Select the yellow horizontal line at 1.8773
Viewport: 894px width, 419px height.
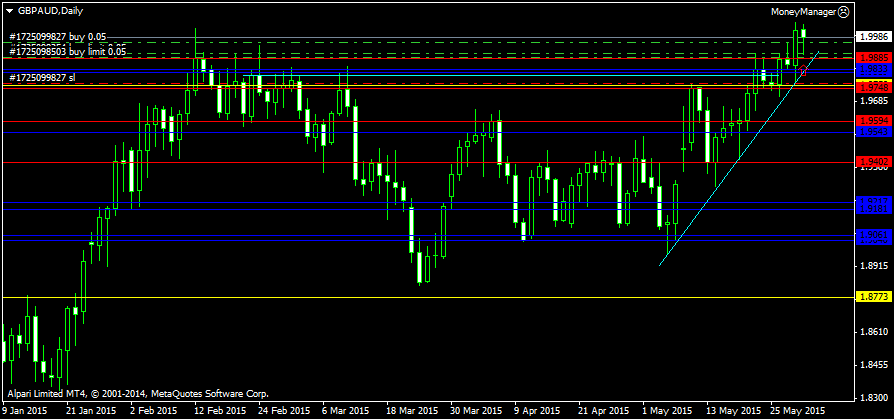click(428, 298)
